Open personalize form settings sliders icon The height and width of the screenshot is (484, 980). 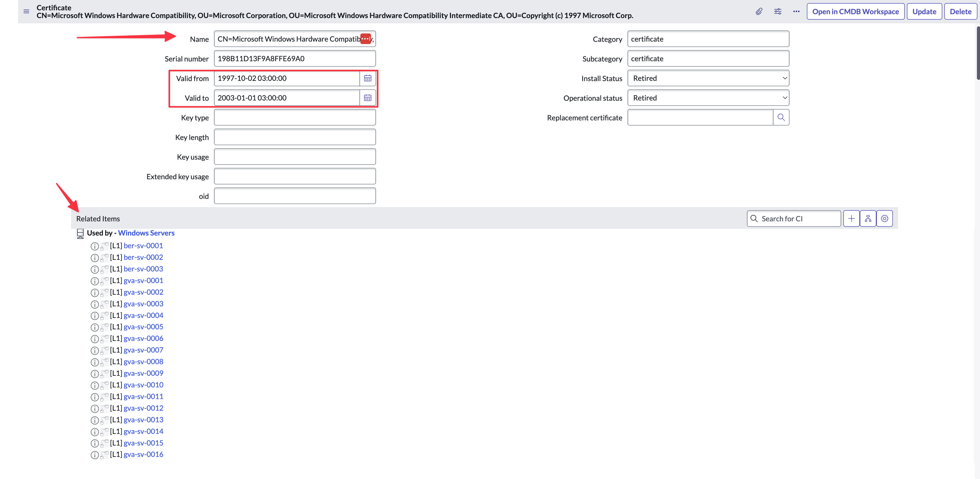coord(778,11)
